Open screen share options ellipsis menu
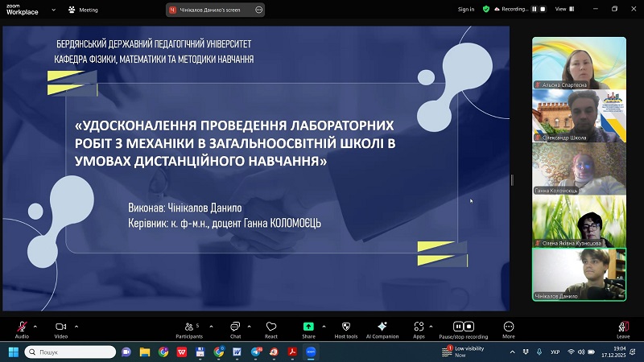The image size is (644, 362). [x=258, y=10]
